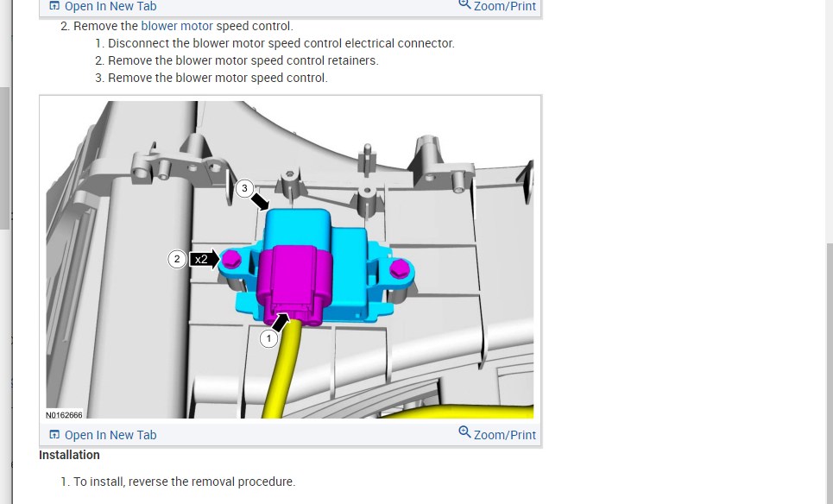Click the magnifier icon beside lower Zoom/Print

pos(465,432)
